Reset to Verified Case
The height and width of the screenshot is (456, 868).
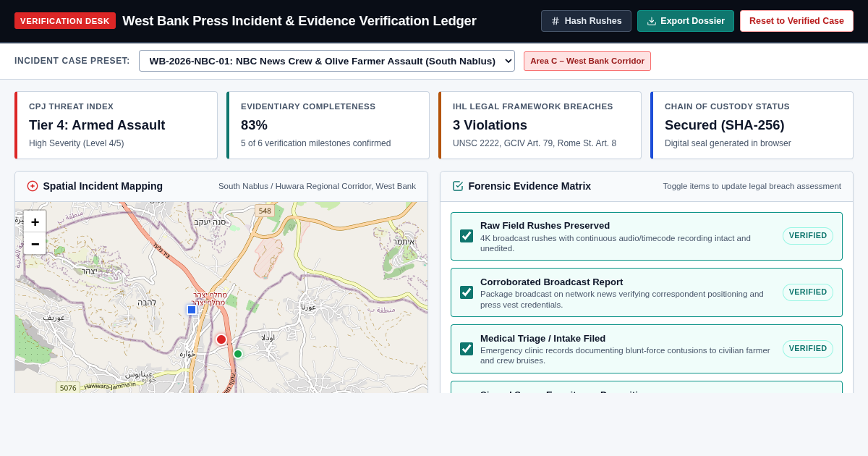click(x=796, y=21)
